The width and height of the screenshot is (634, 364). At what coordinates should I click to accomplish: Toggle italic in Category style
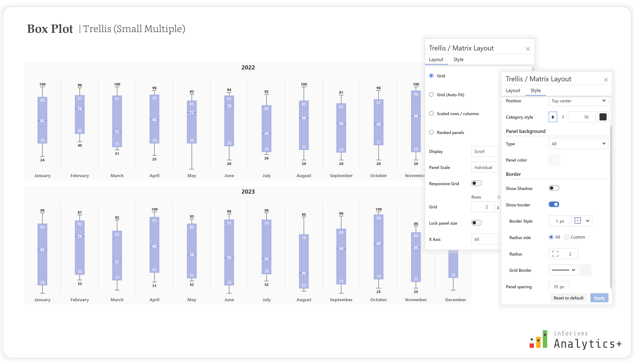click(563, 117)
